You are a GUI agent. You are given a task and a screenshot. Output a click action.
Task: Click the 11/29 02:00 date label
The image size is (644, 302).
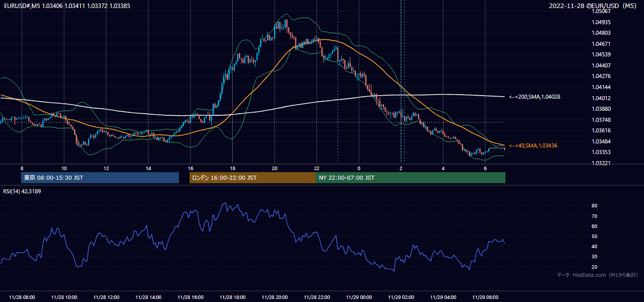tap(401, 297)
